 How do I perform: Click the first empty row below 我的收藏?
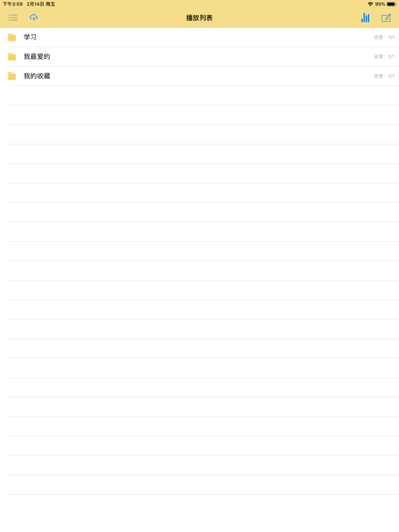coord(202,96)
